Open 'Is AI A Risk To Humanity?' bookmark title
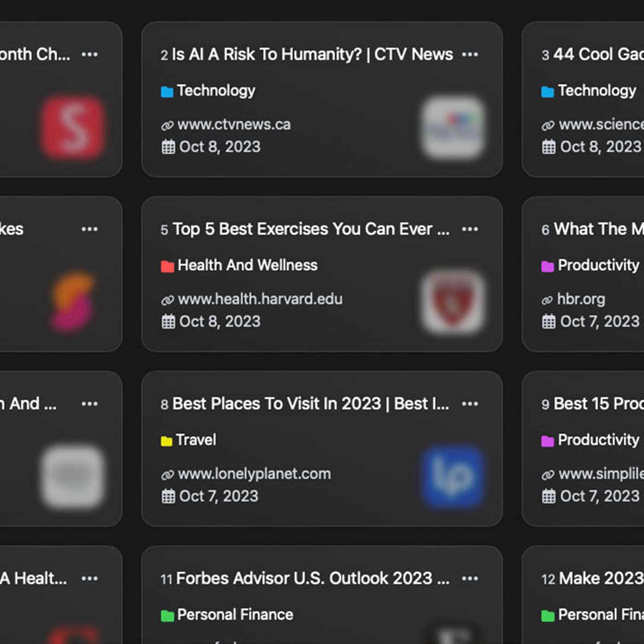This screenshot has height=644, width=644. coord(312,54)
